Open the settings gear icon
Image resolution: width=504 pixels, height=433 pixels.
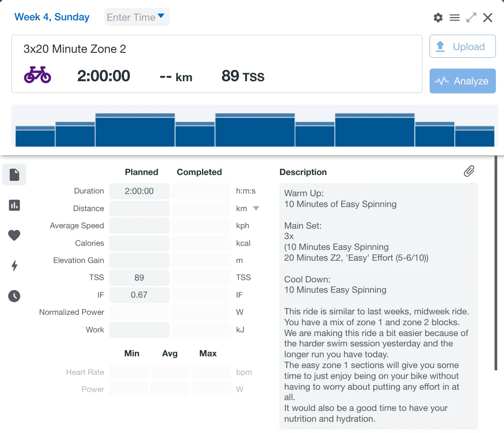coord(438,18)
